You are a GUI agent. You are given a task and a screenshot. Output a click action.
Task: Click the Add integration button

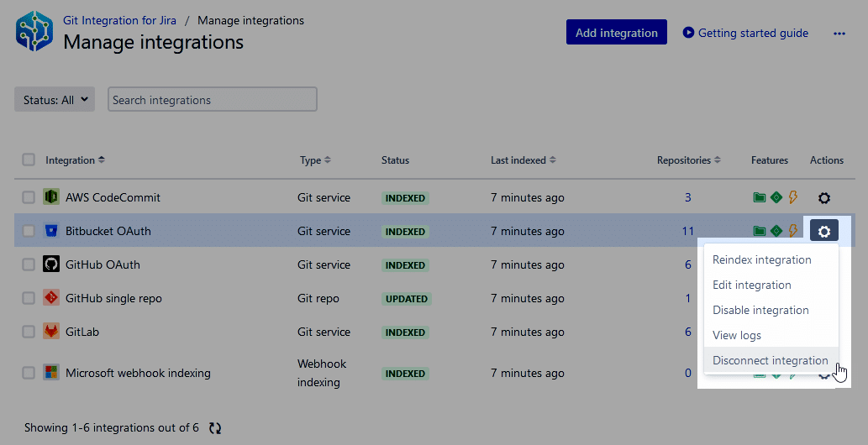616,33
